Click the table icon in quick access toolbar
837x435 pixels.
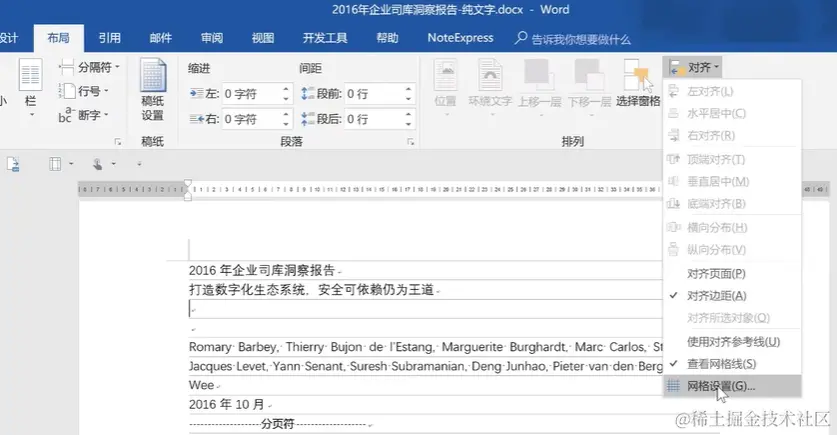pyautogui.click(x=55, y=164)
